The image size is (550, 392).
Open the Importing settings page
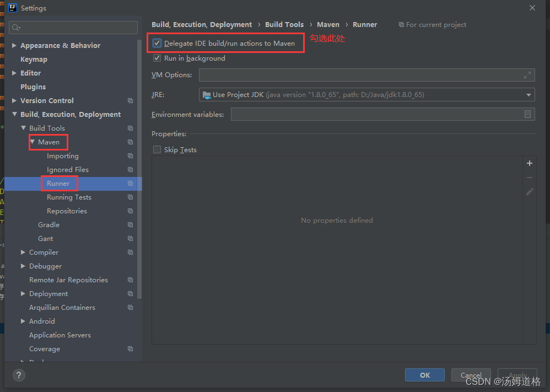(63, 156)
